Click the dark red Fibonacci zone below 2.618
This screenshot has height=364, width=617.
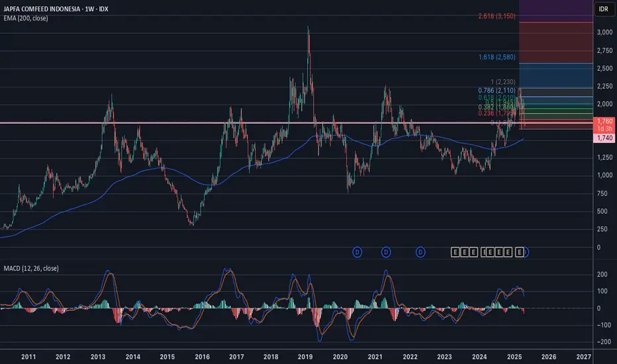(555, 42)
